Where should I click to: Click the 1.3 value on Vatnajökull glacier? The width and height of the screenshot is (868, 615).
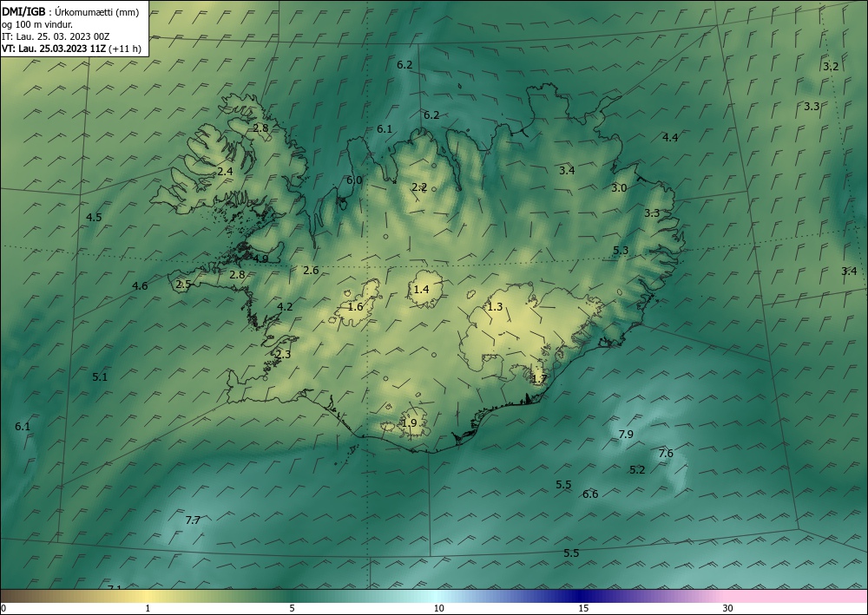point(495,307)
